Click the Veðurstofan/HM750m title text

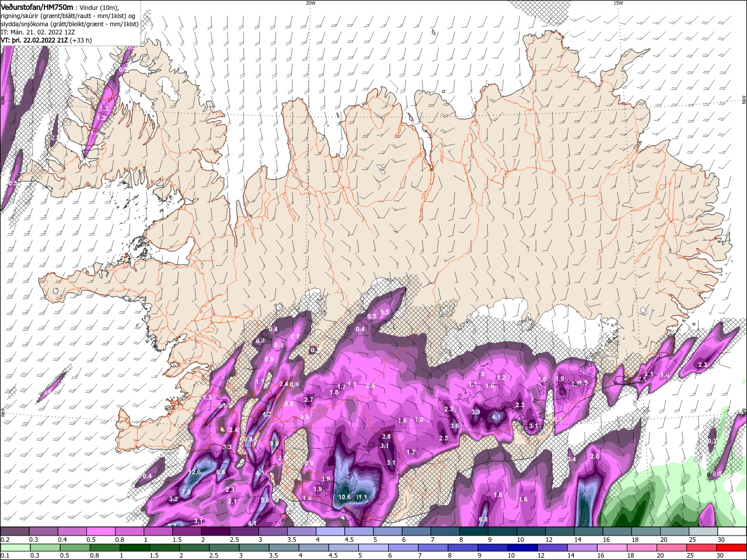tap(37, 7)
